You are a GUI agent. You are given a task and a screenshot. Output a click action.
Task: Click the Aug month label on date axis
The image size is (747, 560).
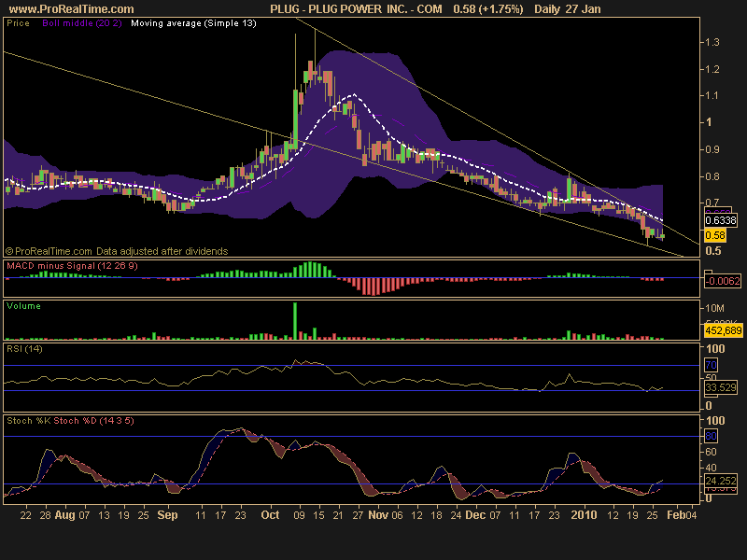pos(64,515)
